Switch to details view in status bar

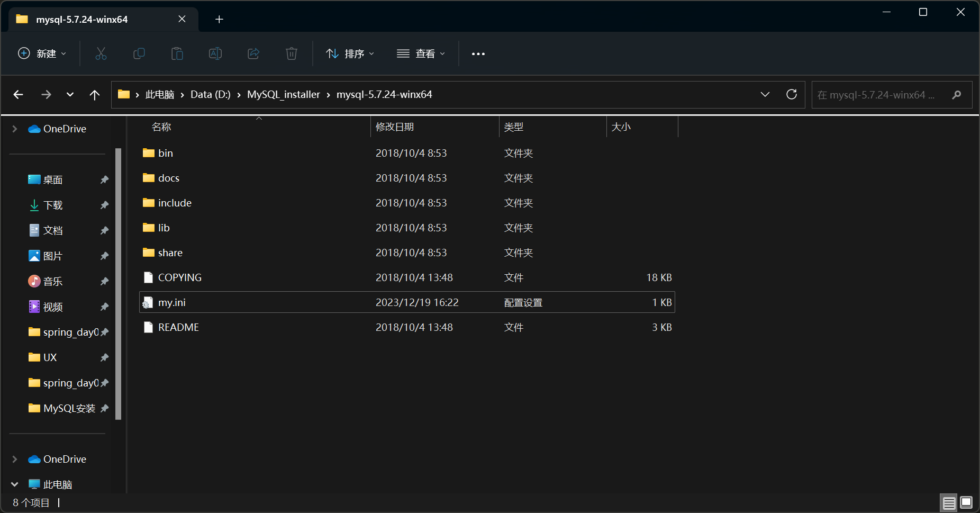coord(949,502)
